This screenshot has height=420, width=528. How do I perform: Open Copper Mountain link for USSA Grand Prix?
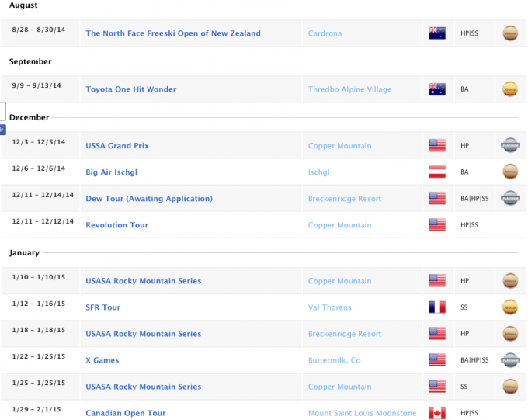[339, 145]
